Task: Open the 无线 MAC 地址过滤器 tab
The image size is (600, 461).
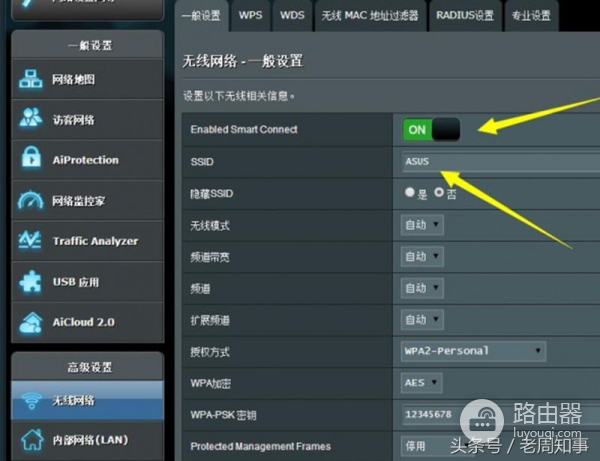Action: coord(369,15)
